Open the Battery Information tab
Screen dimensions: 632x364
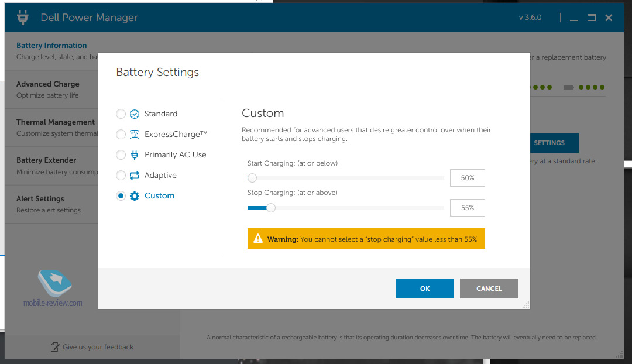pyautogui.click(x=51, y=51)
